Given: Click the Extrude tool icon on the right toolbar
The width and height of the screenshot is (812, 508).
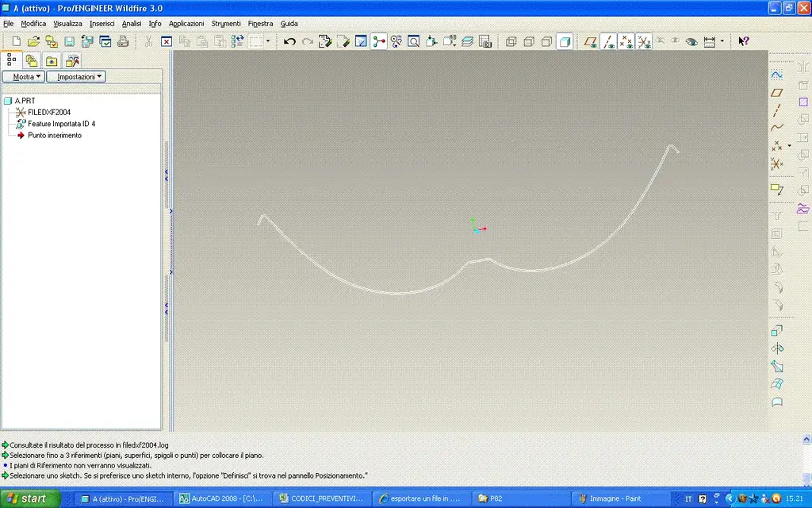Looking at the screenshot, I should pos(777,331).
